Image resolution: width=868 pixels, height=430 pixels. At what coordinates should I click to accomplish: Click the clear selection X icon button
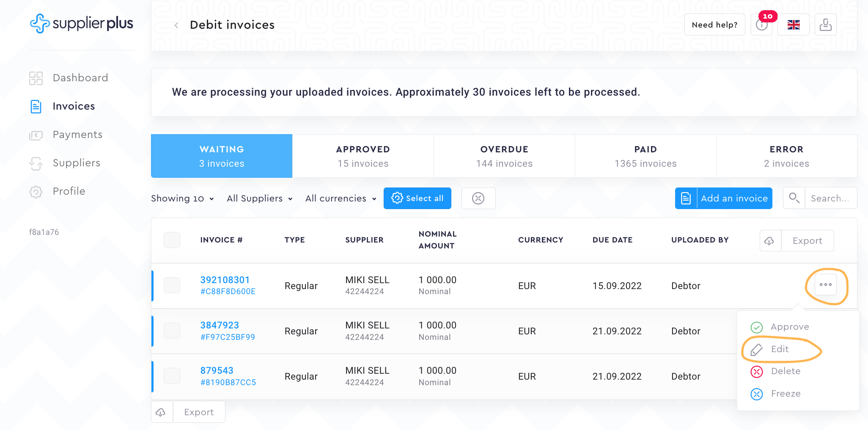pyautogui.click(x=478, y=198)
